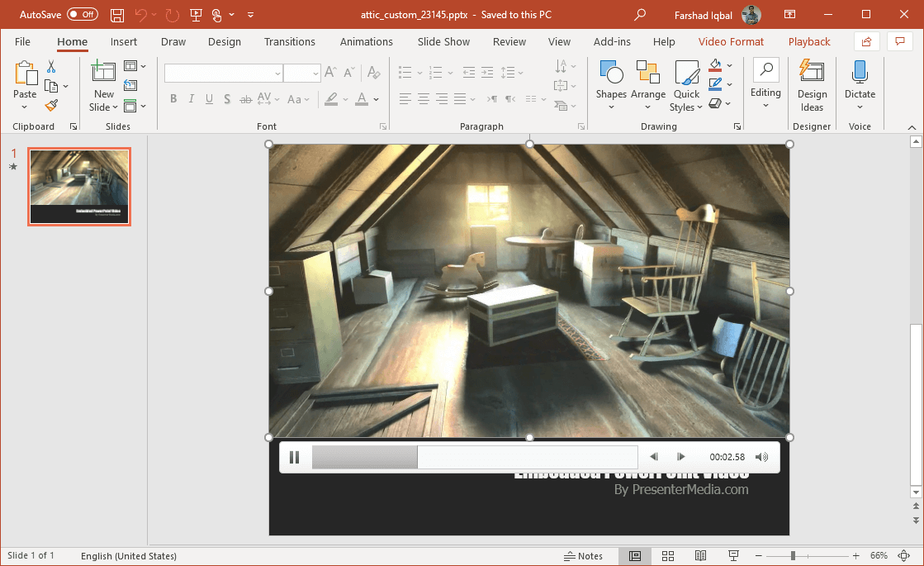Pause the video using the pause button

294,457
